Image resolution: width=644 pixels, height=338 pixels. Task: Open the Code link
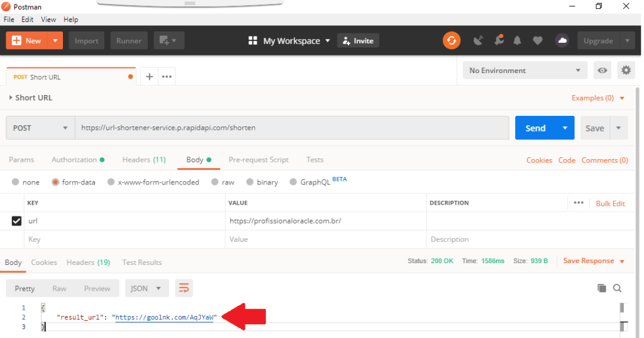567,160
